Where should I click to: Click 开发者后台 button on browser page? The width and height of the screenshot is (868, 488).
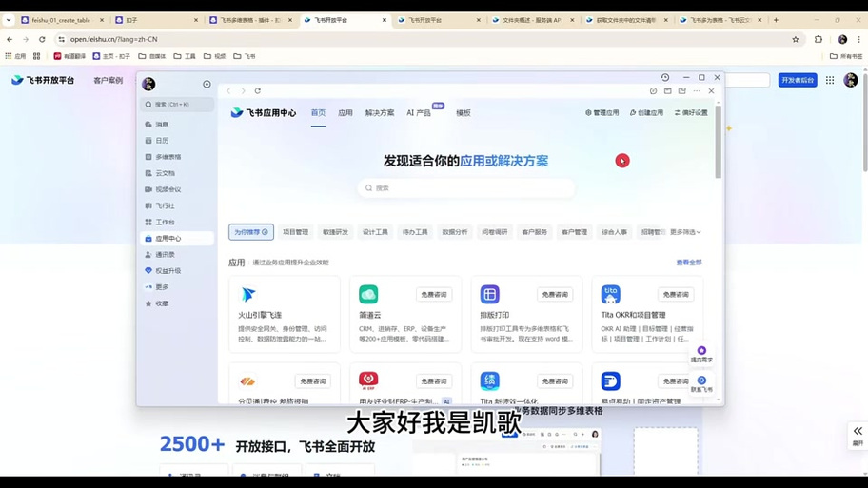click(x=798, y=80)
